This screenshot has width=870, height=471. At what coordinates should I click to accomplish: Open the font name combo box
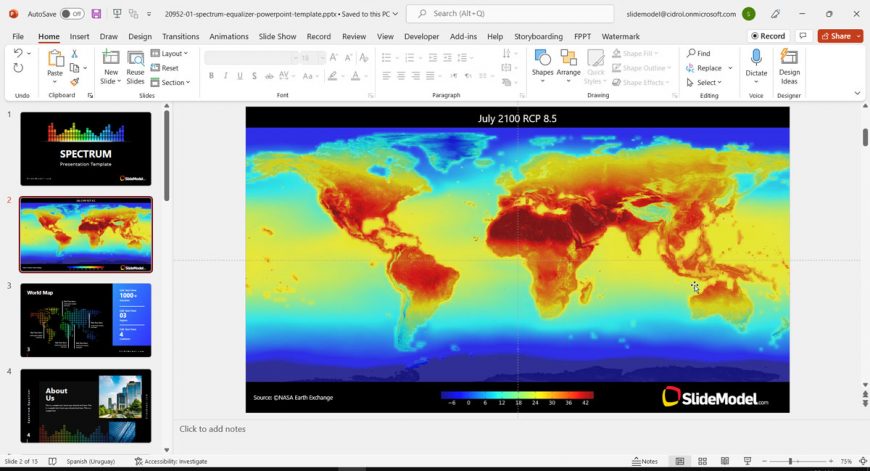click(x=251, y=58)
